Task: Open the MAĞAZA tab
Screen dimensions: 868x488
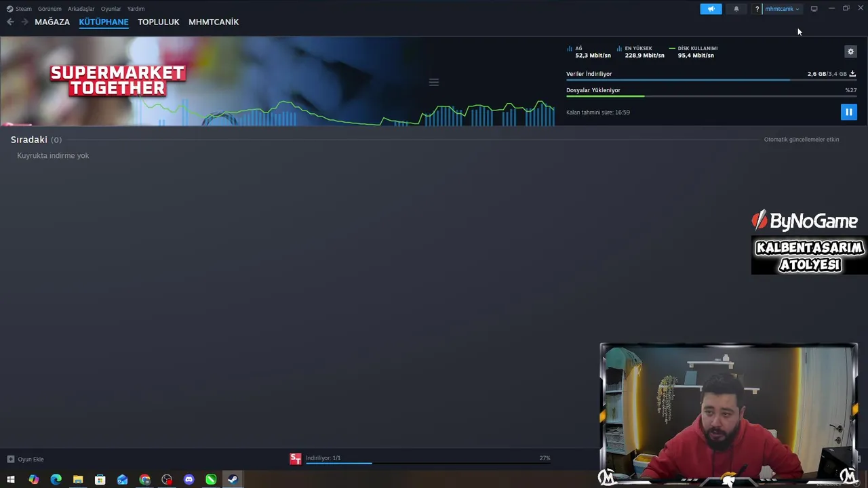Action: tap(52, 22)
